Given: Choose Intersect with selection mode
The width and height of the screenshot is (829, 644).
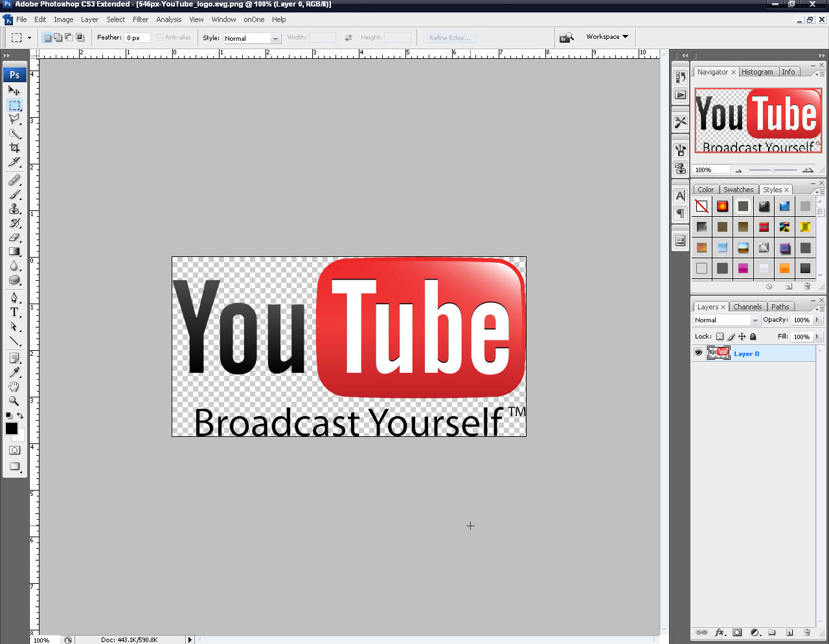Looking at the screenshot, I should (80, 38).
